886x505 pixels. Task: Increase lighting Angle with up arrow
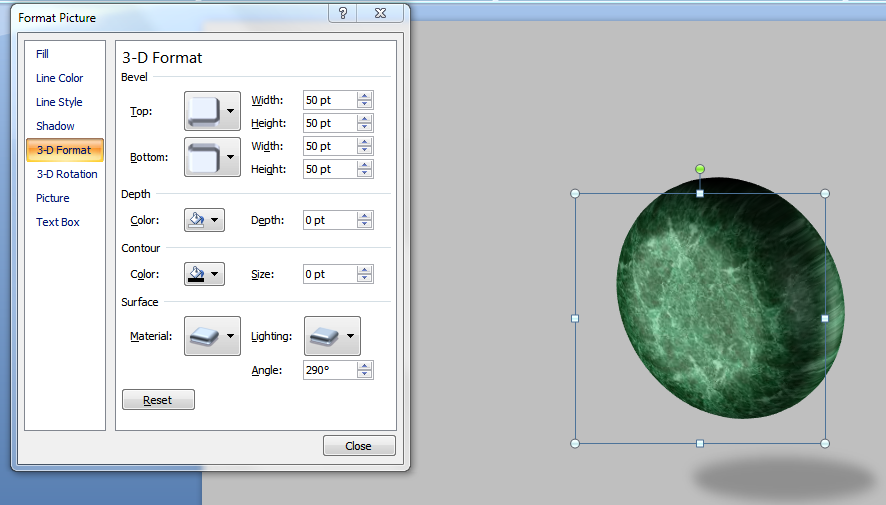pyautogui.click(x=365, y=366)
